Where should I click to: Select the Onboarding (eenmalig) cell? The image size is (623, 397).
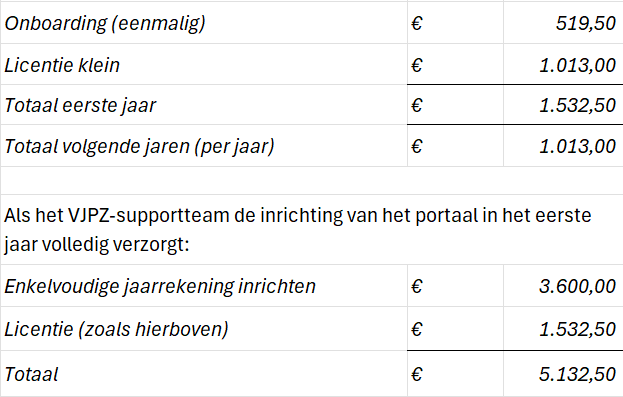pyautogui.click(x=204, y=23)
